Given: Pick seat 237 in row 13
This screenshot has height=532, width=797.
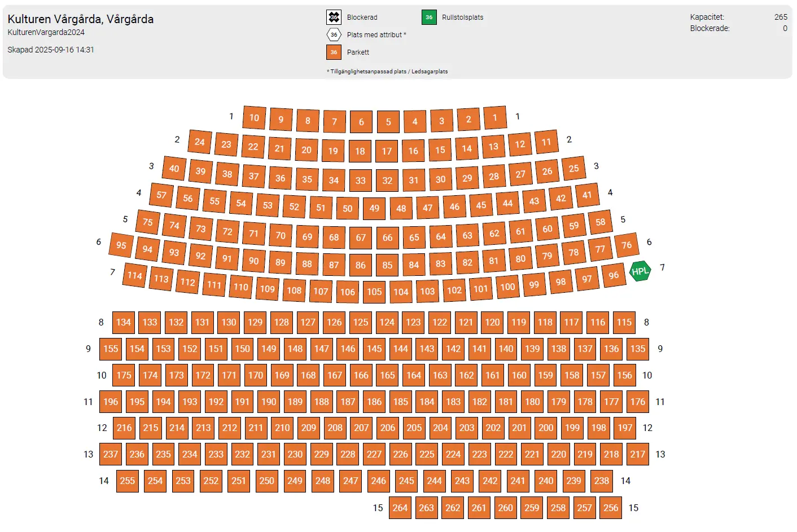Looking at the screenshot, I should tap(111, 454).
